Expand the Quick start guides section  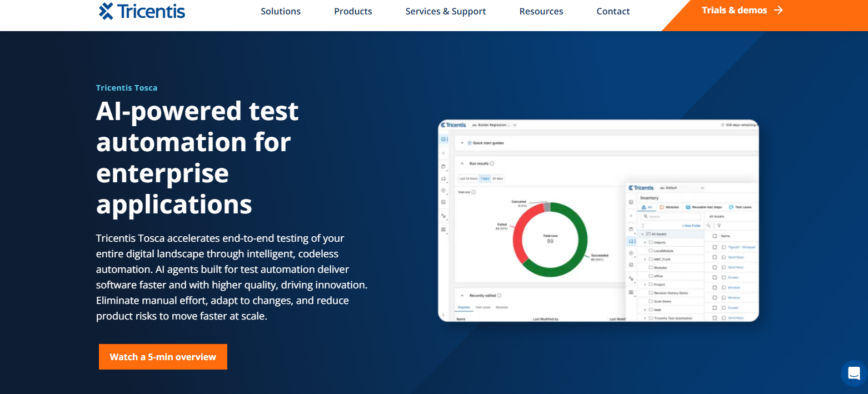click(x=461, y=143)
